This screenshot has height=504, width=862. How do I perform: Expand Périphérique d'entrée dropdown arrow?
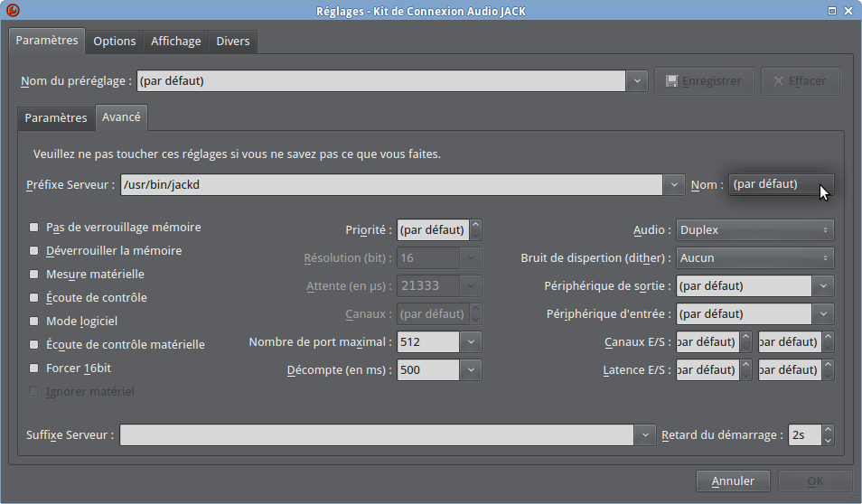(x=823, y=313)
